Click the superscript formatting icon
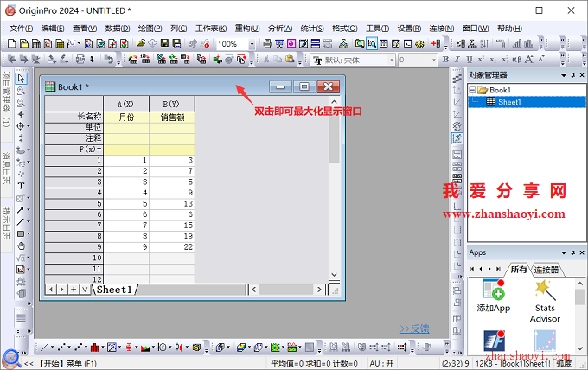Screen dimensions: 588x370 point(481,60)
